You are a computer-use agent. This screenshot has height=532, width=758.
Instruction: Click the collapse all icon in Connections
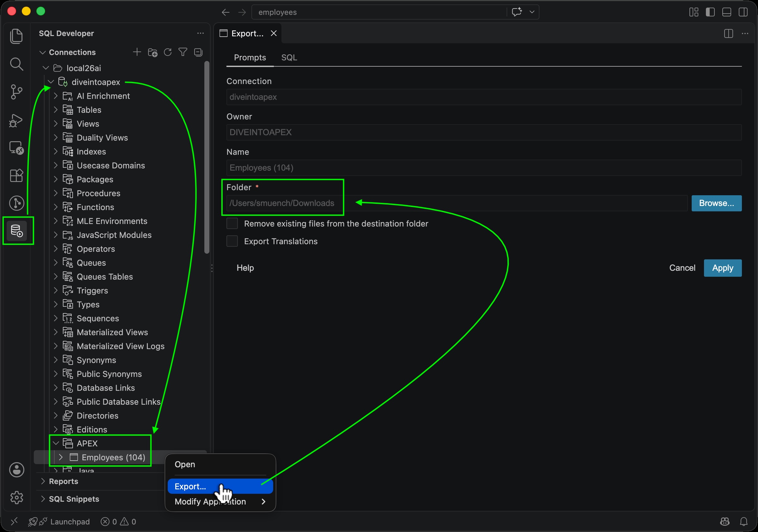point(198,52)
